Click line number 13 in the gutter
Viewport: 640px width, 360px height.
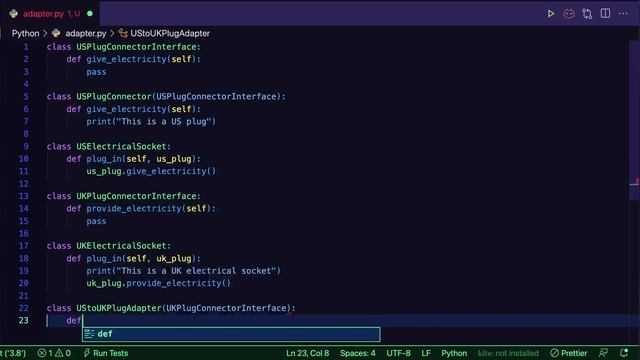tap(24, 196)
